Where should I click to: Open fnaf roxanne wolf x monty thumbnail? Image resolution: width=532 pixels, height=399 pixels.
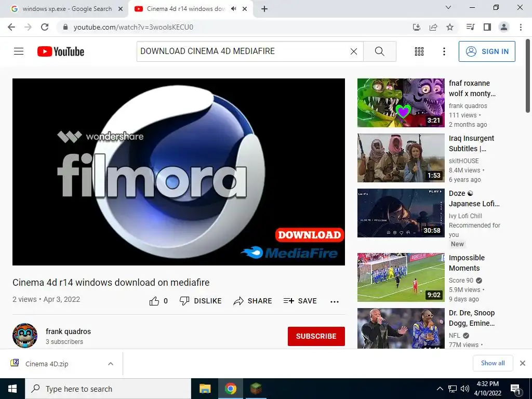401,103
